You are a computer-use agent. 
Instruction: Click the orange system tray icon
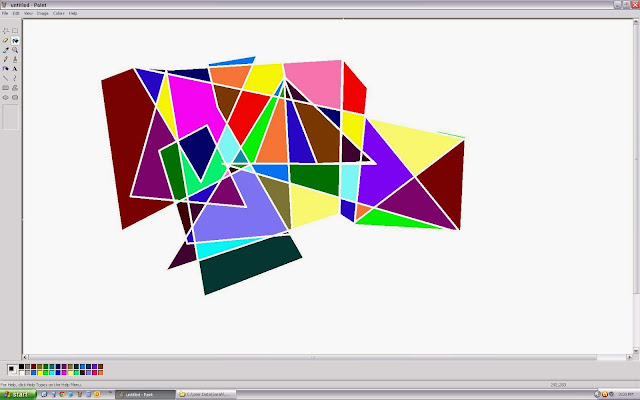pos(605,394)
